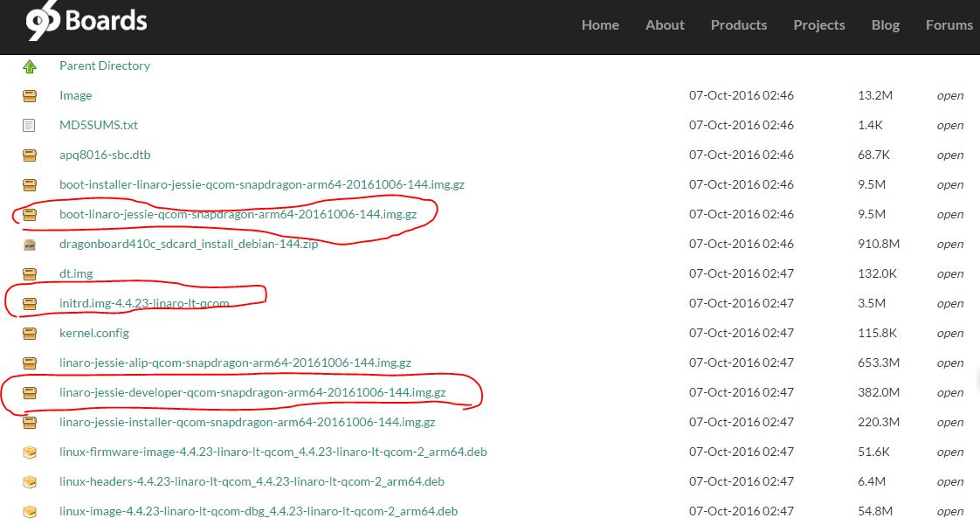Click open for the linaro-jessie-developer row
Viewport: 980px width, 525px height.
click(950, 392)
